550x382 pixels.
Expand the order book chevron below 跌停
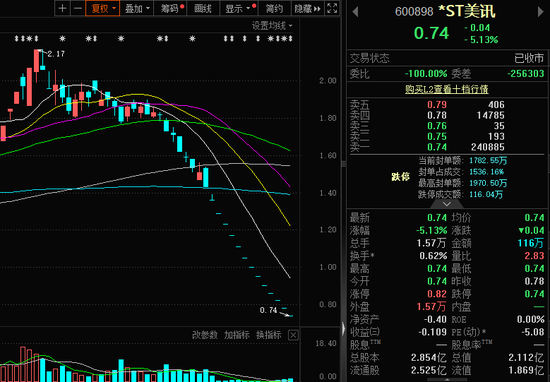click(x=447, y=204)
